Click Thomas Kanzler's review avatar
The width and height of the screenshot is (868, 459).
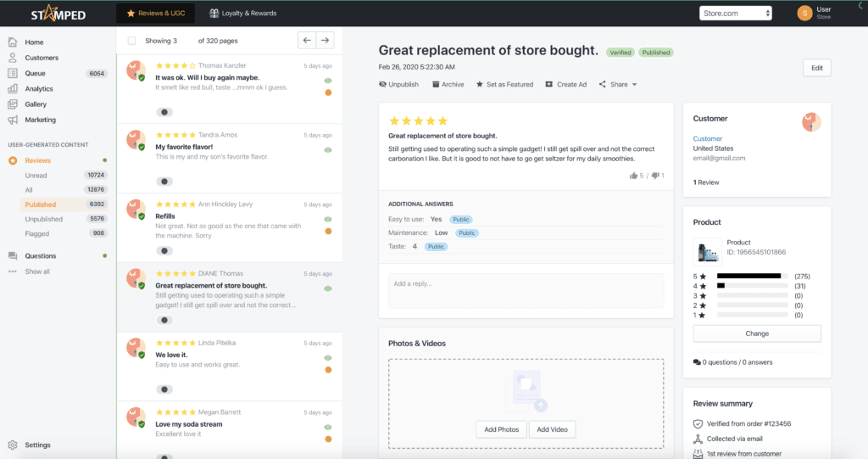click(x=136, y=70)
